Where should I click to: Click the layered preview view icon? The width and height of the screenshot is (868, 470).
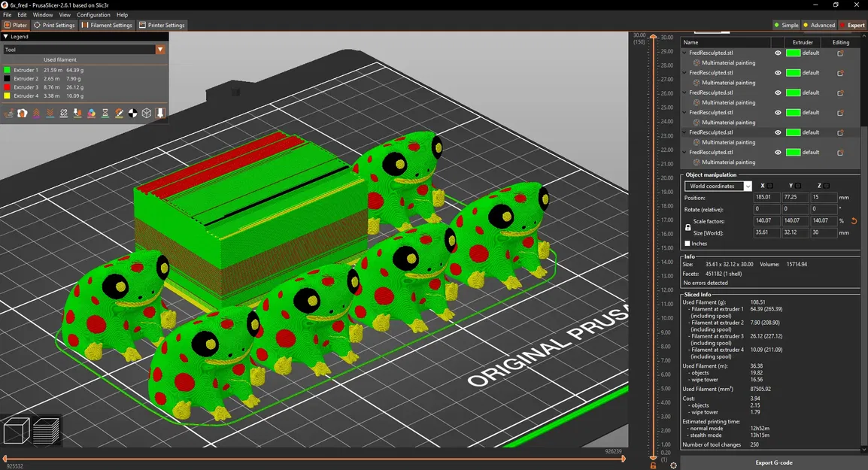tap(46, 431)
